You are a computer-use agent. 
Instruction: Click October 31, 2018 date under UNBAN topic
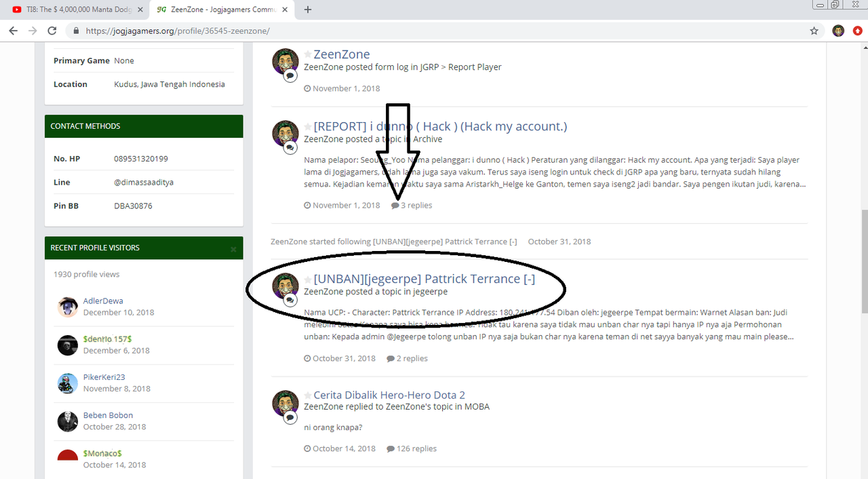point(344,359)
